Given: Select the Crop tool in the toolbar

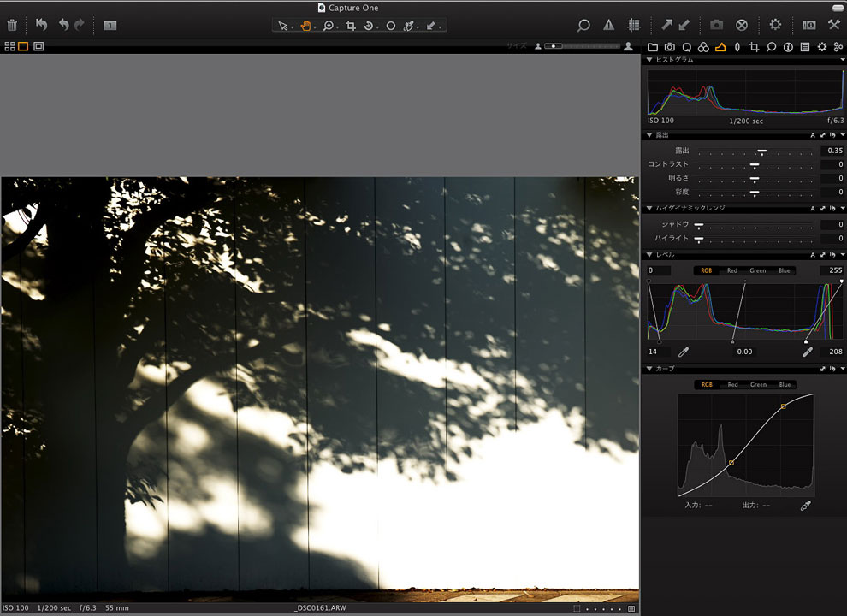Looking at the screenshot, I should [x=351, y=26].
